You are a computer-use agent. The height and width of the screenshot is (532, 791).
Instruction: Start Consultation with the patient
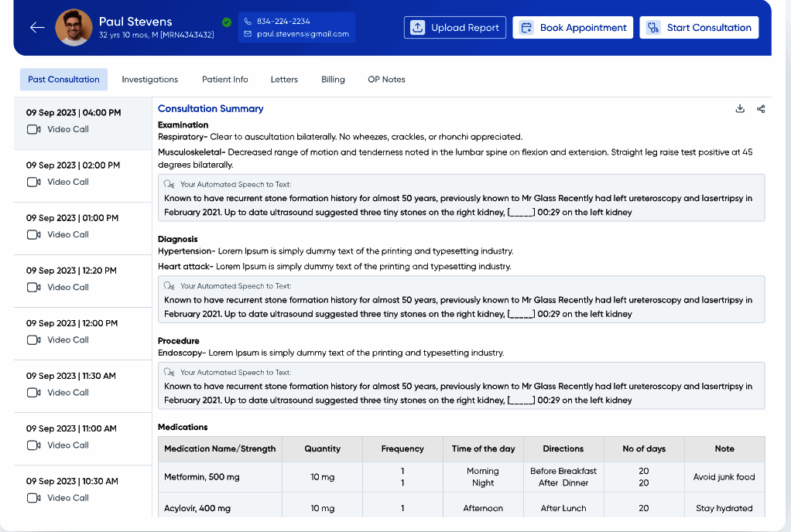pos(698,28)
